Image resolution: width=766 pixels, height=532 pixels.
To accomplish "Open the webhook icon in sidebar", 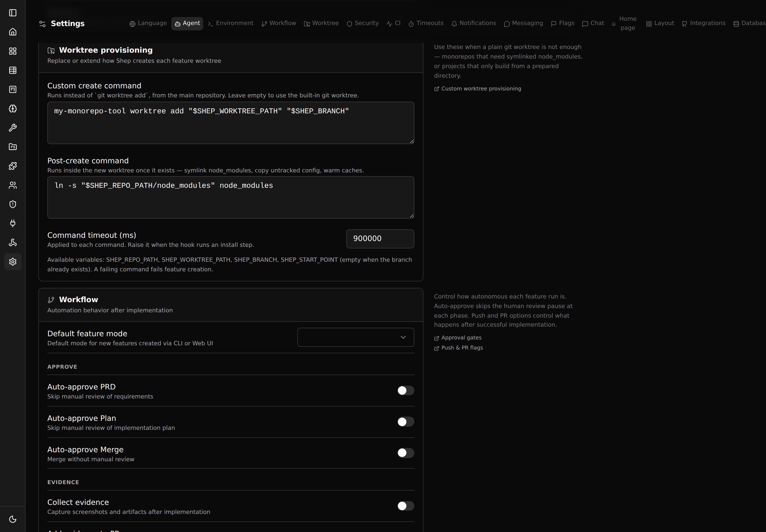I will pos(13,243).
